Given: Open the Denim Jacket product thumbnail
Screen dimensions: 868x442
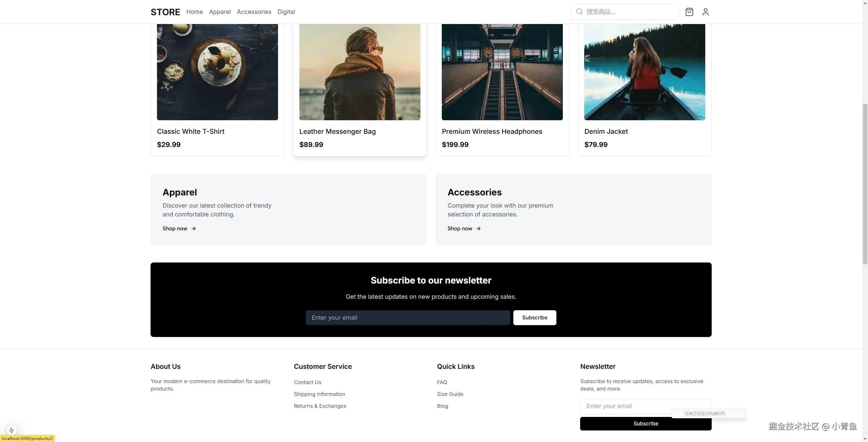Looking at the screenshot, I should 644,72.
